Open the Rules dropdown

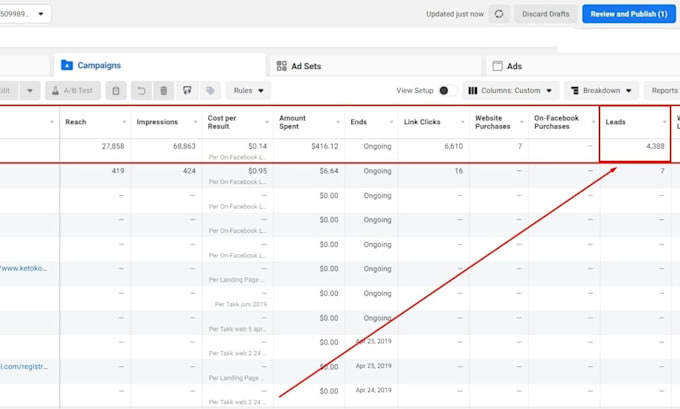[248, 91]
